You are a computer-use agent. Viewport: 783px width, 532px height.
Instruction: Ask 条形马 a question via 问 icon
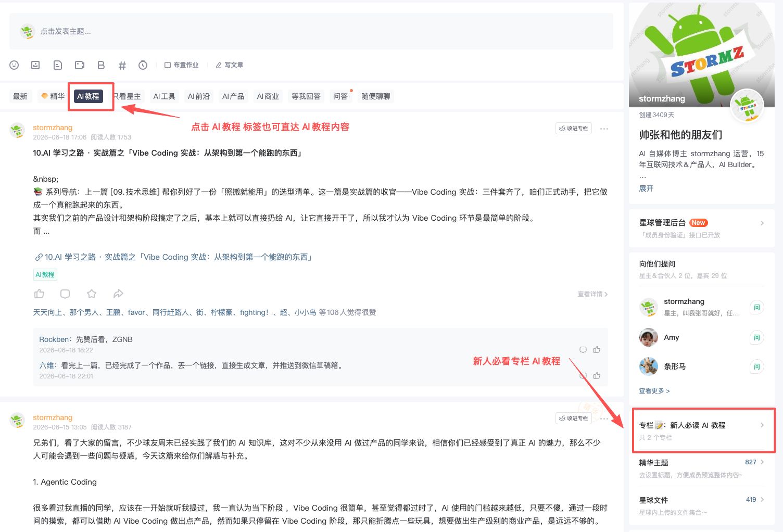[757, 367]
